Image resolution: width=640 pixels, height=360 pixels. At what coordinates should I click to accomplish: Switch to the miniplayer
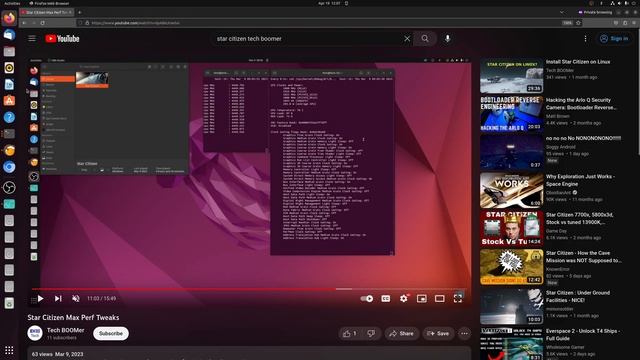point(422,298)
